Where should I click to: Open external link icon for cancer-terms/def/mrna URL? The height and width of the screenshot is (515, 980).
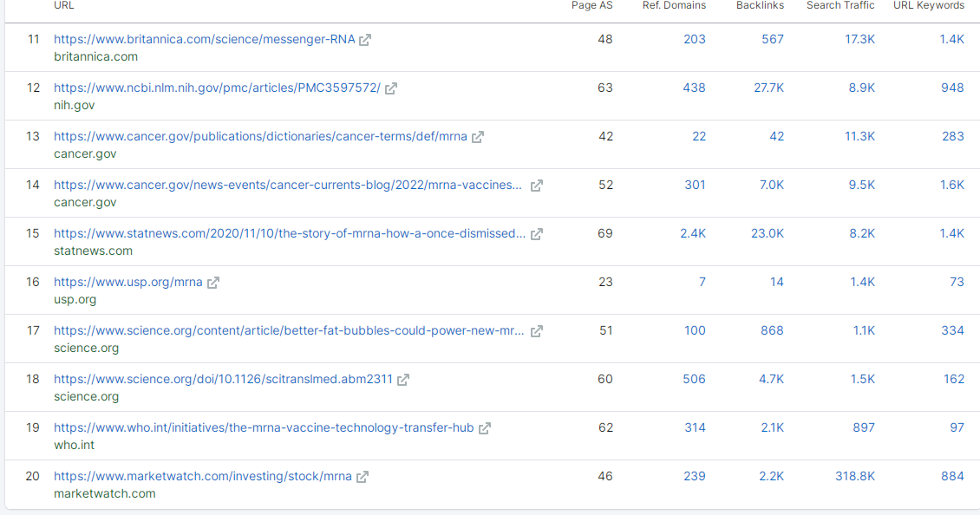click(478, 137)
